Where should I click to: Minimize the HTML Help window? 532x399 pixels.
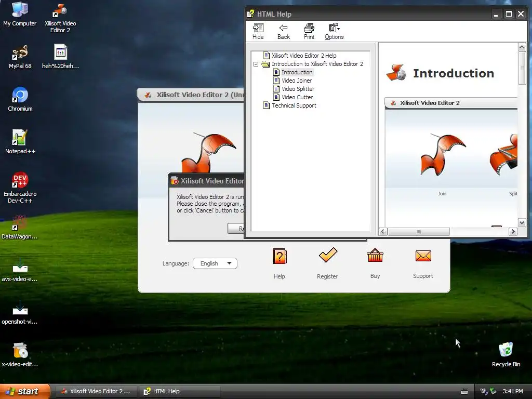coord(496,14)
